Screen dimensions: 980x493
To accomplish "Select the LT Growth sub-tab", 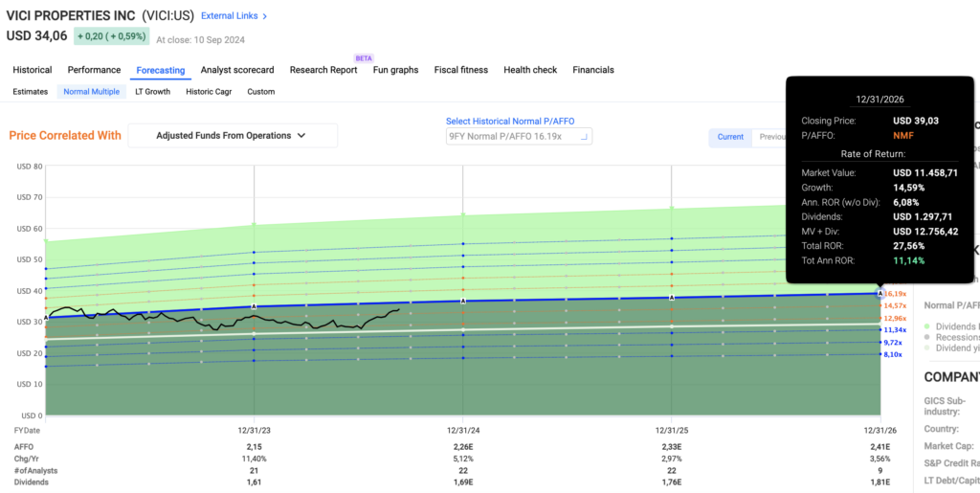I will tap(152, 92).
